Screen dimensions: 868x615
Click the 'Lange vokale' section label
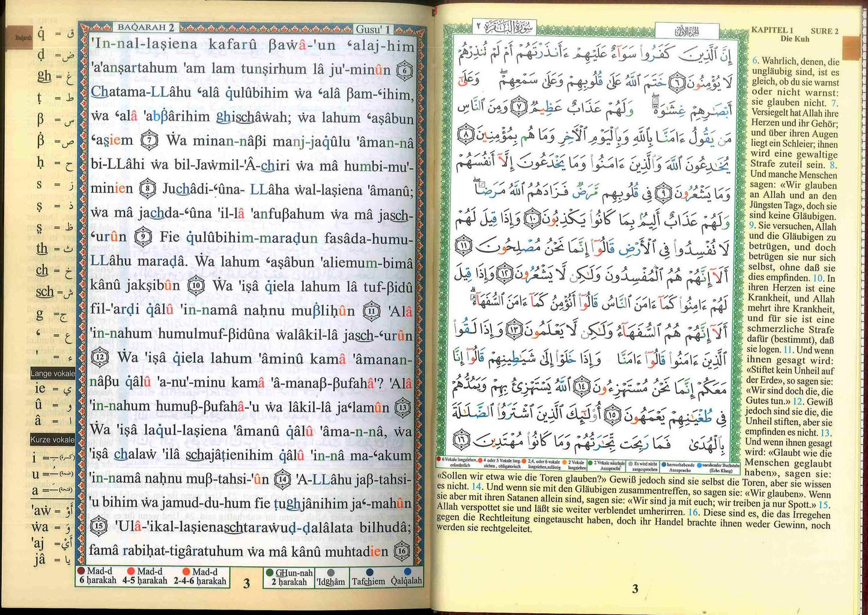[53, 374]
